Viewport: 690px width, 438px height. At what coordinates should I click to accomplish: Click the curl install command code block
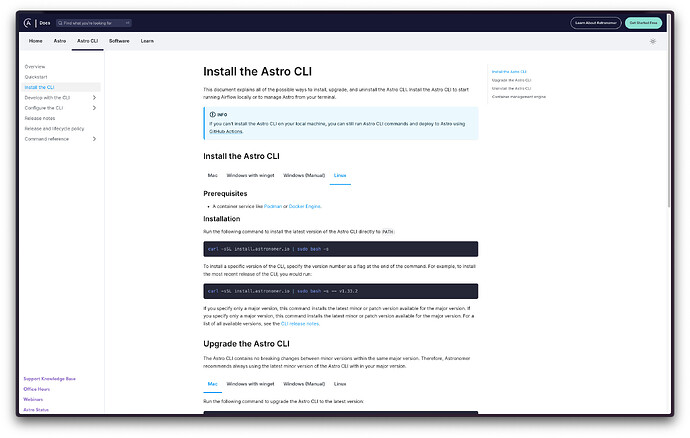(x=341, y=249)
